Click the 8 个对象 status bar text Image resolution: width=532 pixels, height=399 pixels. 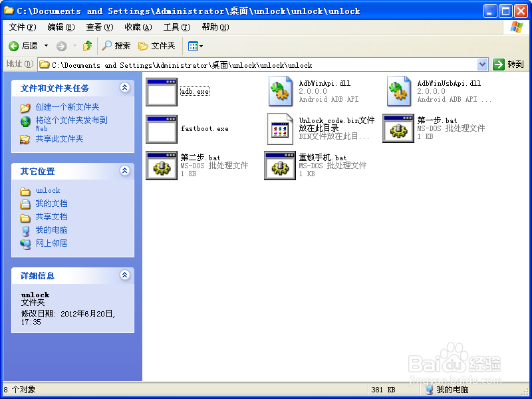pos(19,390)
